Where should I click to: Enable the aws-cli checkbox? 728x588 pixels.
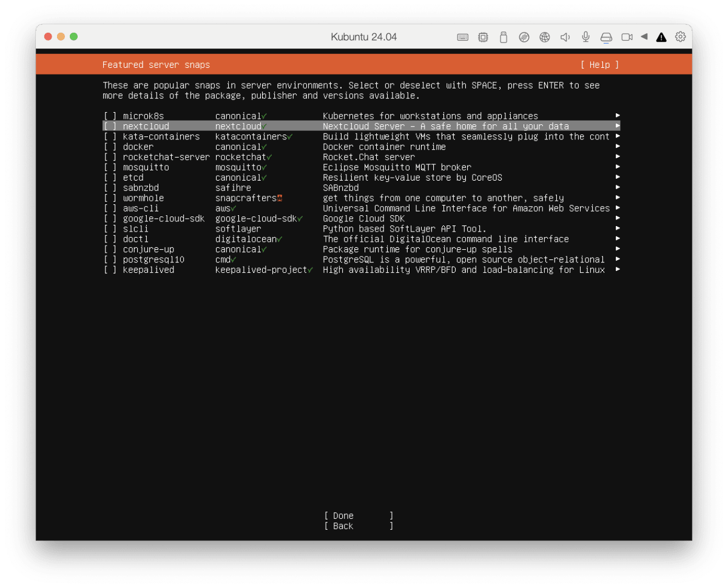(x=110, y=208)
